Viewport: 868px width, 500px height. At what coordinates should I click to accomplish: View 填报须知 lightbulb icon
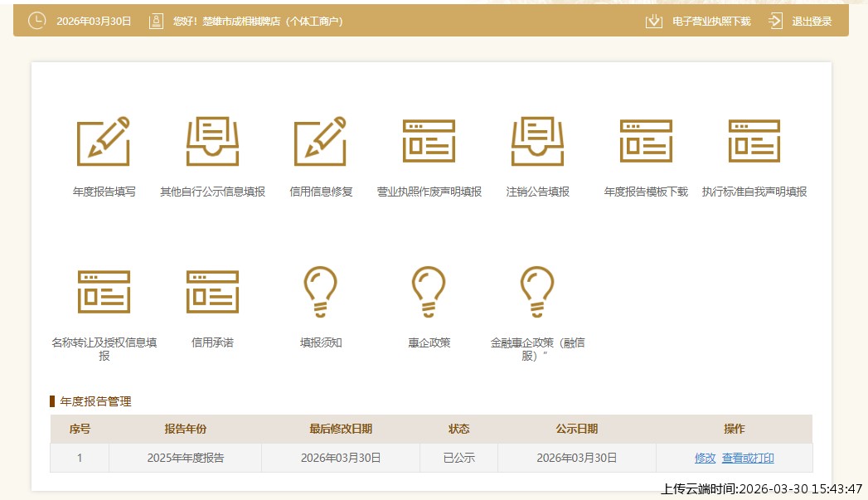pos(321,292)
